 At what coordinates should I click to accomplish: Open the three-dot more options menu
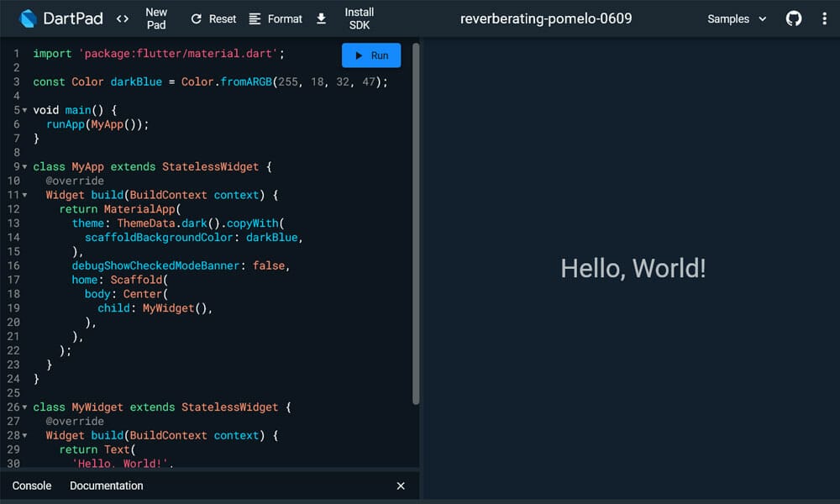click(x=824, y=18)
